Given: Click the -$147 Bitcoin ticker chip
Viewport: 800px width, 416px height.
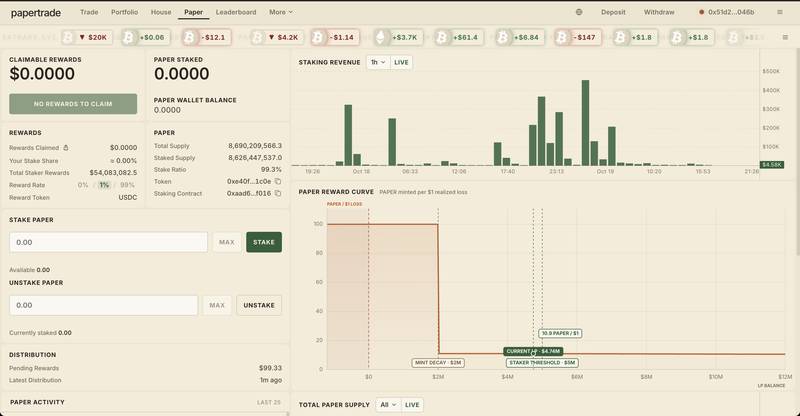Looking at the screenshot, I should (579, 37).
